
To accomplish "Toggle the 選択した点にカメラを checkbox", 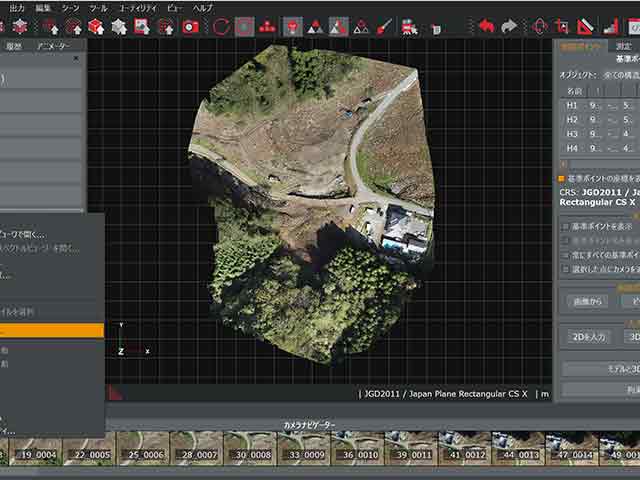I will point(565,269).
